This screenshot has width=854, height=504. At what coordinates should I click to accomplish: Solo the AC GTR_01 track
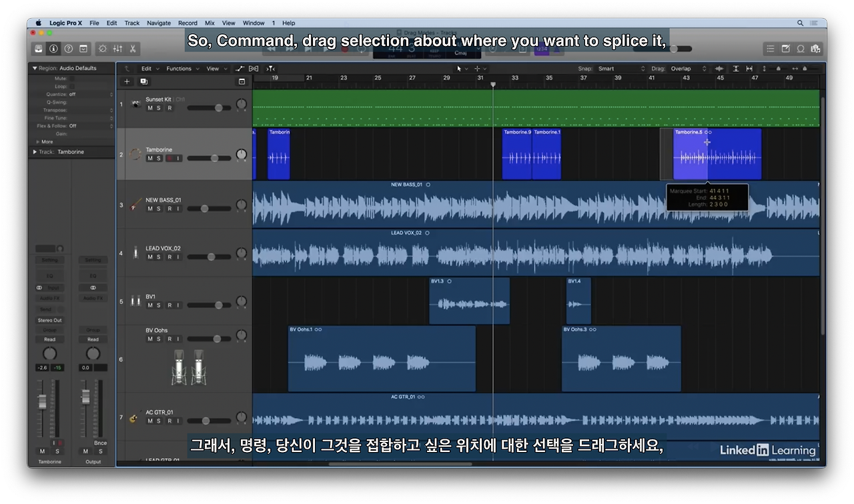pyautogui.click(x=159, y=421)
